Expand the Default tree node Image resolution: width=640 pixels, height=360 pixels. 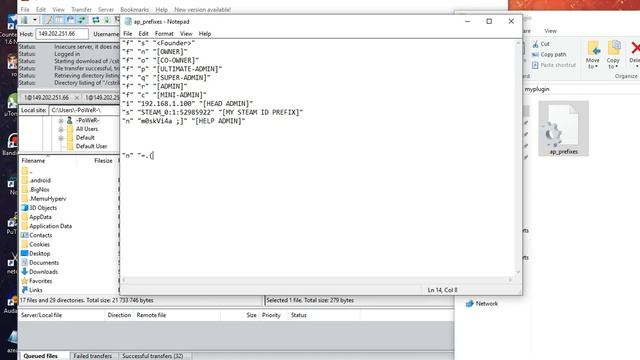click(x=61, y=138)
